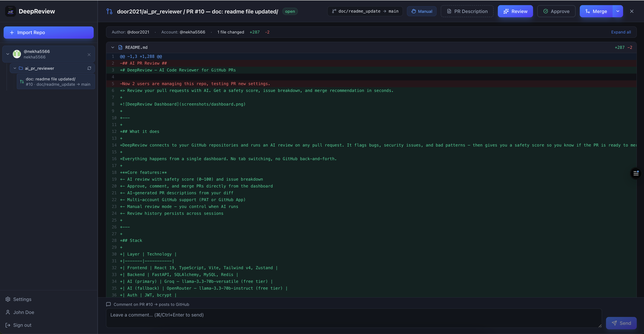Refresh the ai_pr_reviewer repo
This screenshot has height=334, width=644.
89,68
